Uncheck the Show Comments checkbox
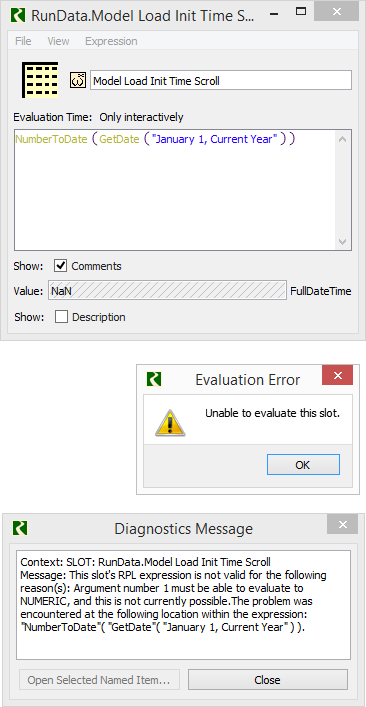The height and width of the screenshot is (707, 366). 60,266
